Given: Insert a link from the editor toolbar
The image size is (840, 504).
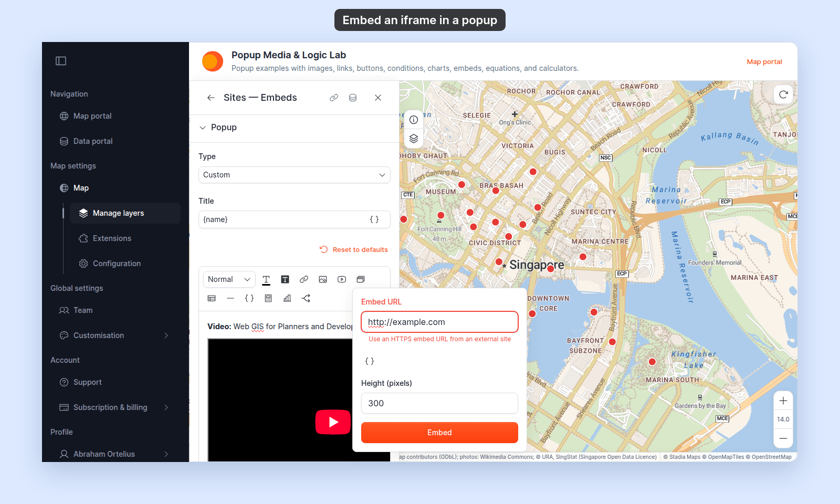Looking at the screenshot, I should coord(304,279).
